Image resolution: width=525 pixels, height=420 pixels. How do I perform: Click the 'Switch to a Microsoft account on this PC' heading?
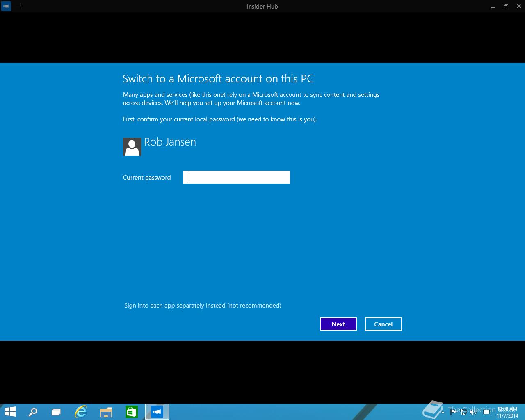click(218, 79)
